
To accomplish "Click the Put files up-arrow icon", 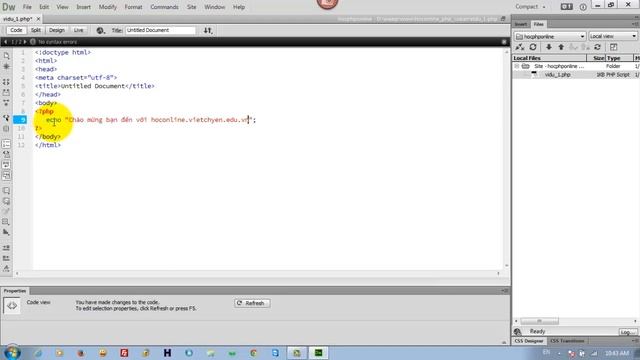I will click(x=561, y=47).
